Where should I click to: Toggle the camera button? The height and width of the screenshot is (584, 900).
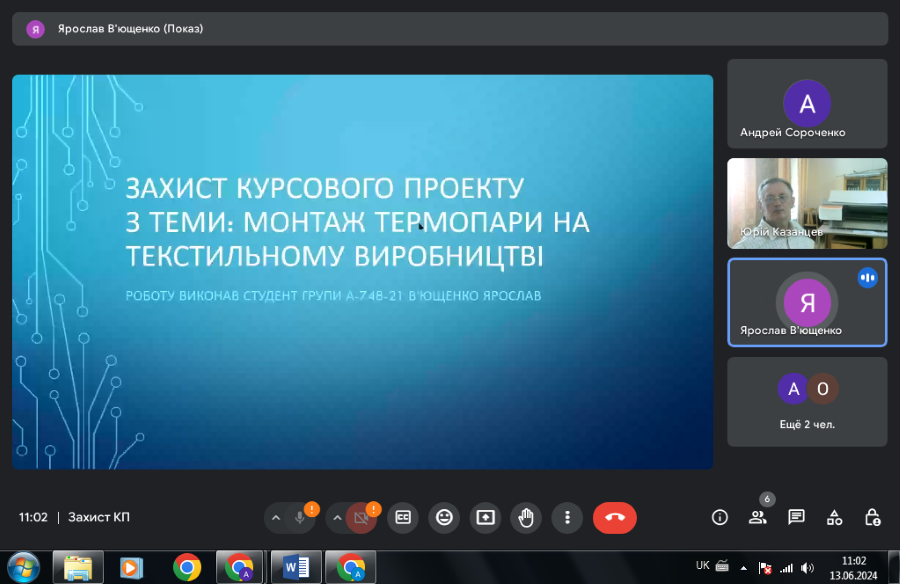pos(361,517)
